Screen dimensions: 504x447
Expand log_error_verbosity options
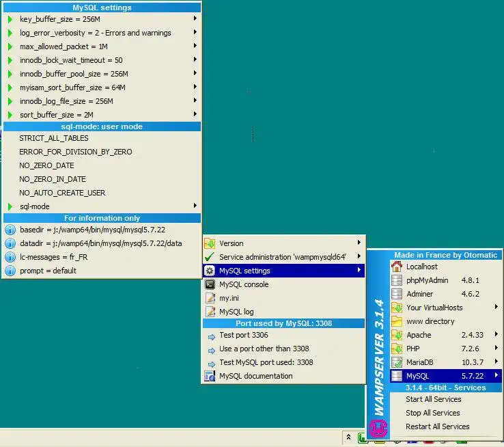pyautogui.click(x=102, y=33)
